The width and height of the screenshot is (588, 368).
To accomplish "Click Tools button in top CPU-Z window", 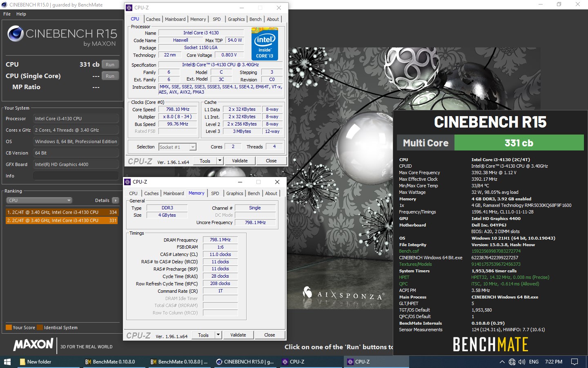I will 205,161.
